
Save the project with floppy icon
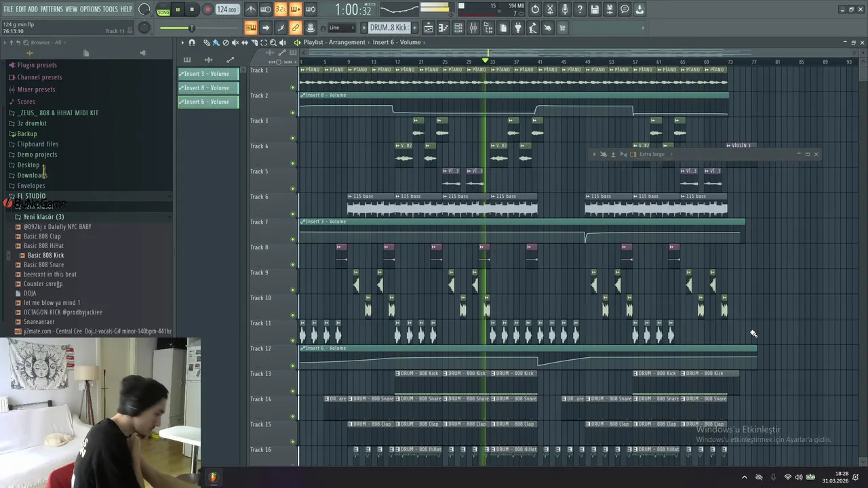pos(595,9)
